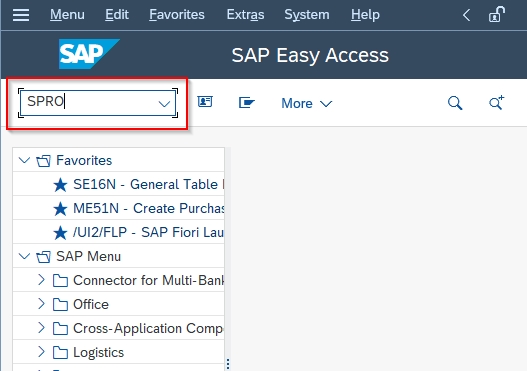This screenshot has height=371, width=527.
Task: Expand Cross-Application Components folder
Action: [41, 328]
